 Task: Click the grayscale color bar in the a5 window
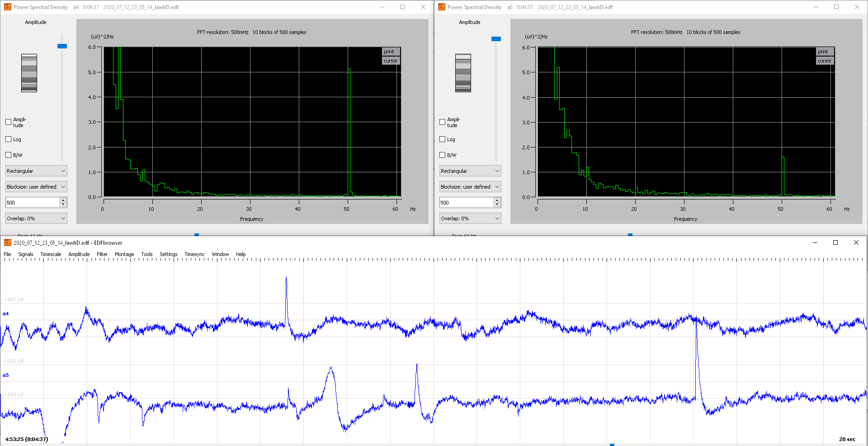click(x=463, y=73)
